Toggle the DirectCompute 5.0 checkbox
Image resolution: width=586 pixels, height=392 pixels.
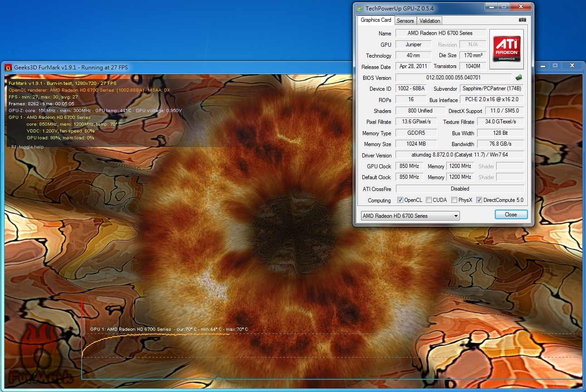coord(479,200)
